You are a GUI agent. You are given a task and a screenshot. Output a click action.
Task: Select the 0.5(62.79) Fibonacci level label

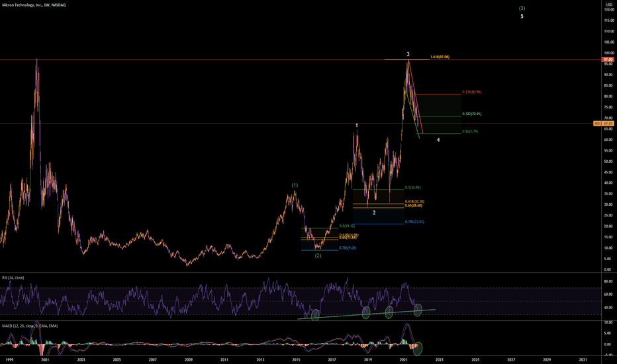click(x=470, y=131)
